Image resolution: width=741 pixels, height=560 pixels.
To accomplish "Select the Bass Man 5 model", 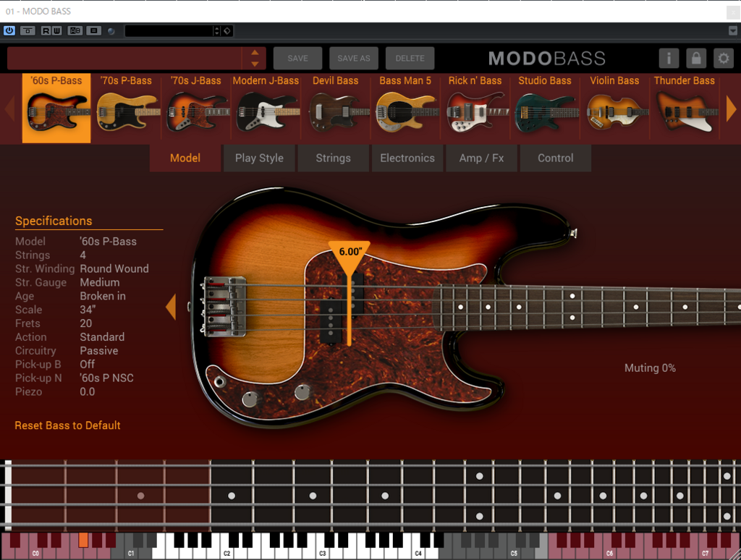I will click(405, 109).
